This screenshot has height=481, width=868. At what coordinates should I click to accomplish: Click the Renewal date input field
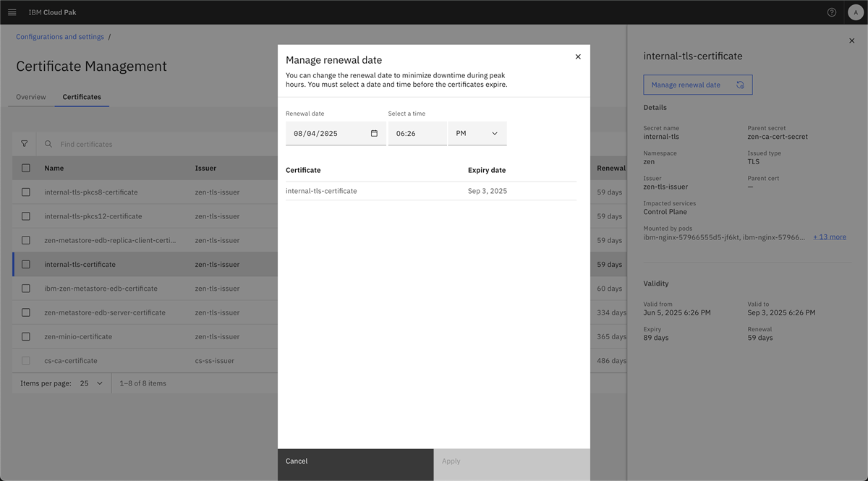click(336, 133)
